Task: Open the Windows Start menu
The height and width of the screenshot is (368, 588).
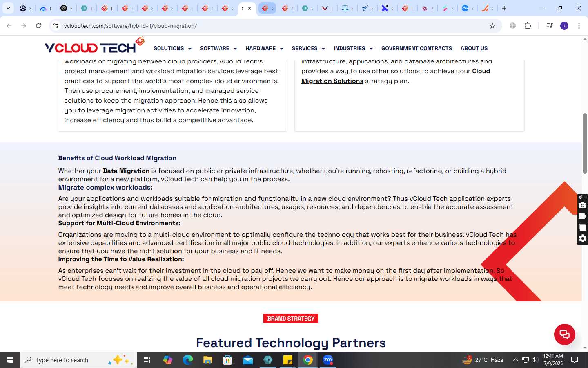Action: [x=10, y=360]
